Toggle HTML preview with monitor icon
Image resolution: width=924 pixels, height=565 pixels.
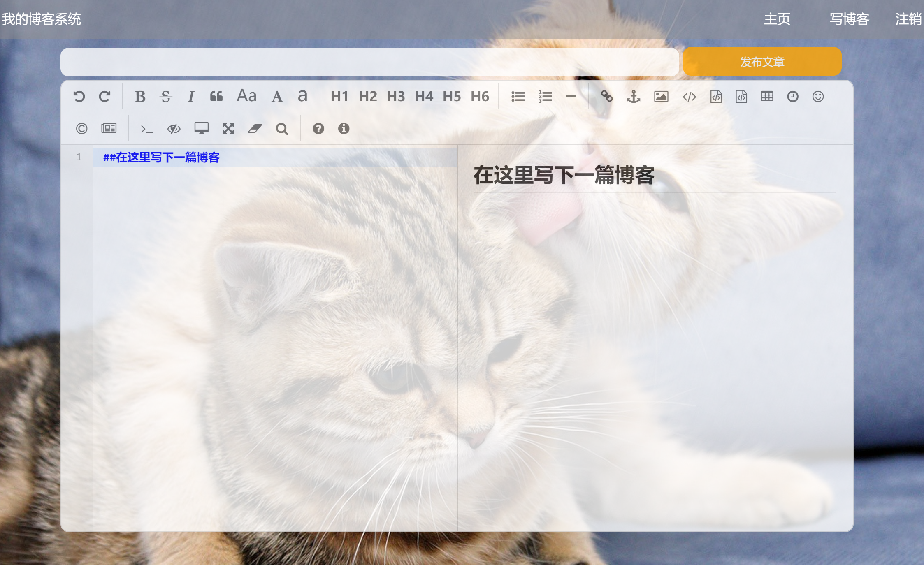[x=201, y=129]
